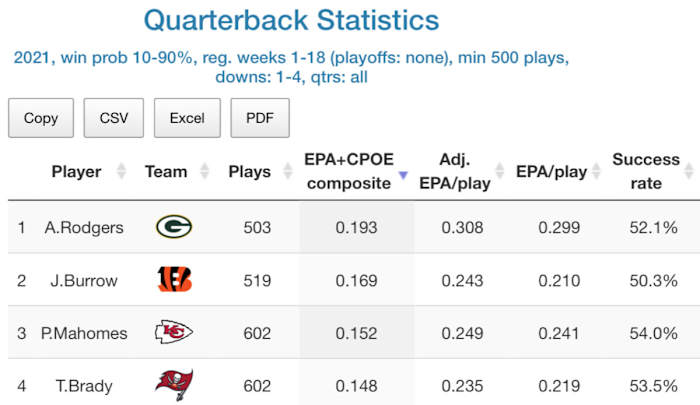
Task: Click the Green Bay Packers logo
Action: pyautogui.click(x=174, y=228)
